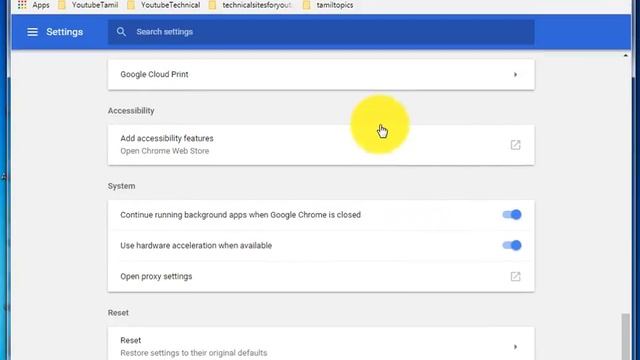Open proxy settings row text
Image resolution: width=640 pixels, height=360 pixels.
pyautogui.click(x=156, y=276)
